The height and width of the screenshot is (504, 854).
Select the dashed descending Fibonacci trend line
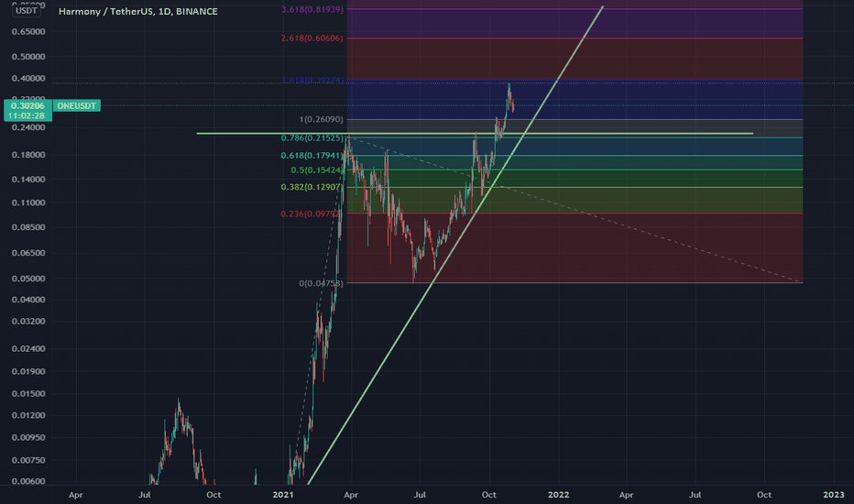(x=575, y=209)
